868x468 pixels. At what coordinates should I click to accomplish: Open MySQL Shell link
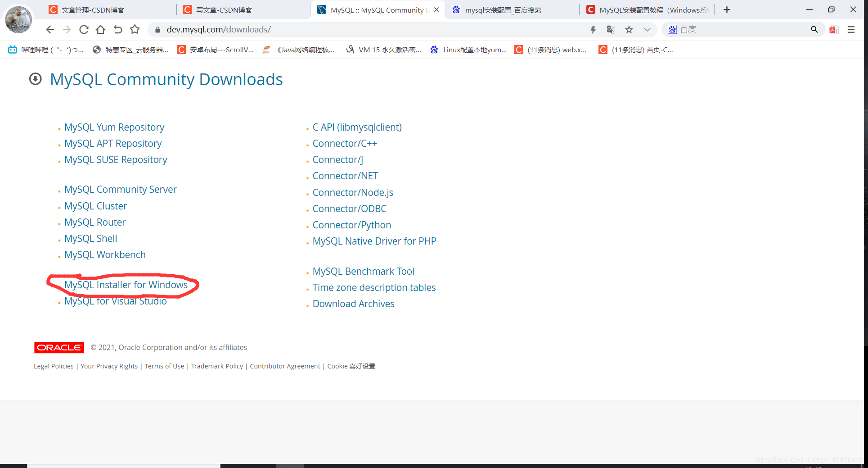click(91, 238)
